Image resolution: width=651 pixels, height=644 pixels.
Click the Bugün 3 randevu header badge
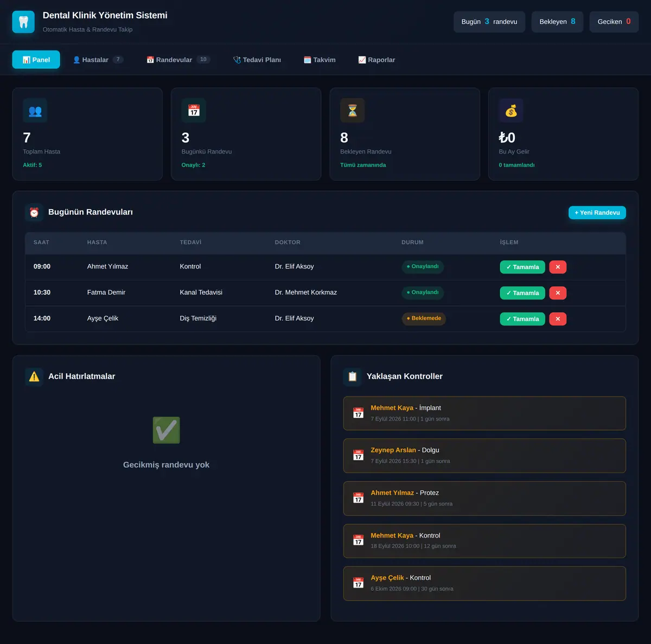(489, 22)
